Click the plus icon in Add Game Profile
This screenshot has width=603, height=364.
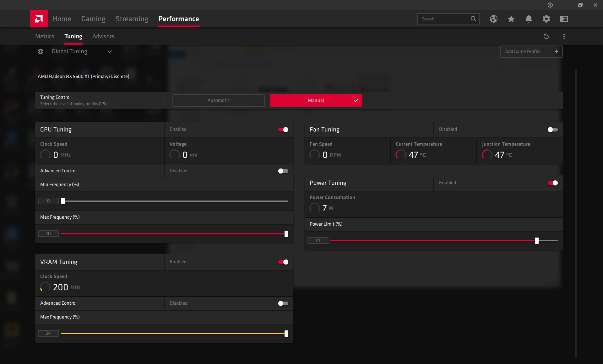click(x=556, y=51)
